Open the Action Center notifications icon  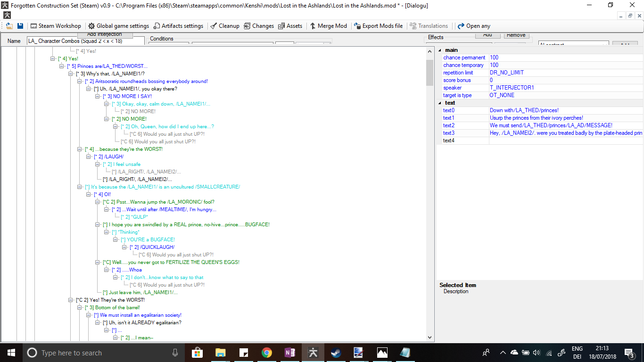click(x=629, y=353)
